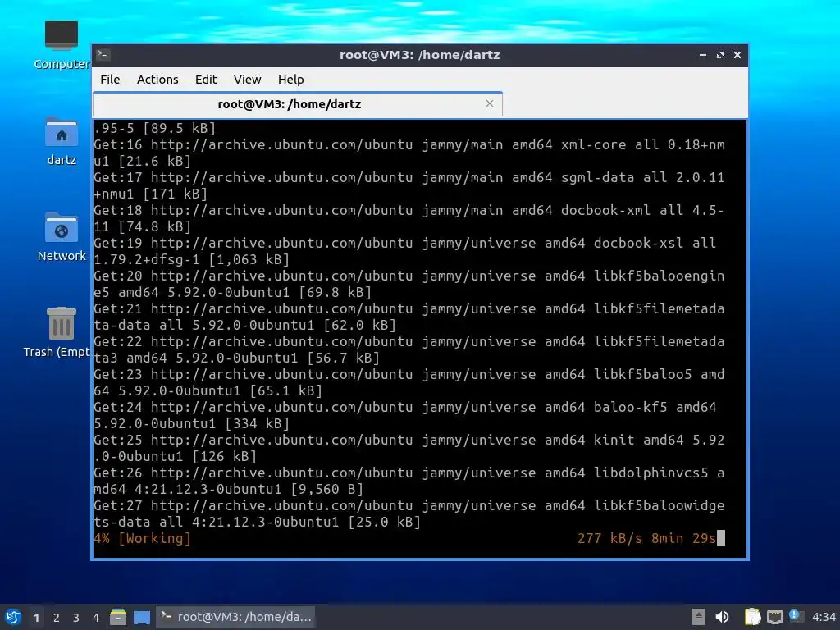Minimize the terminal window
The width and height of the screenshot is (840, 630).
tap(703, 55)
